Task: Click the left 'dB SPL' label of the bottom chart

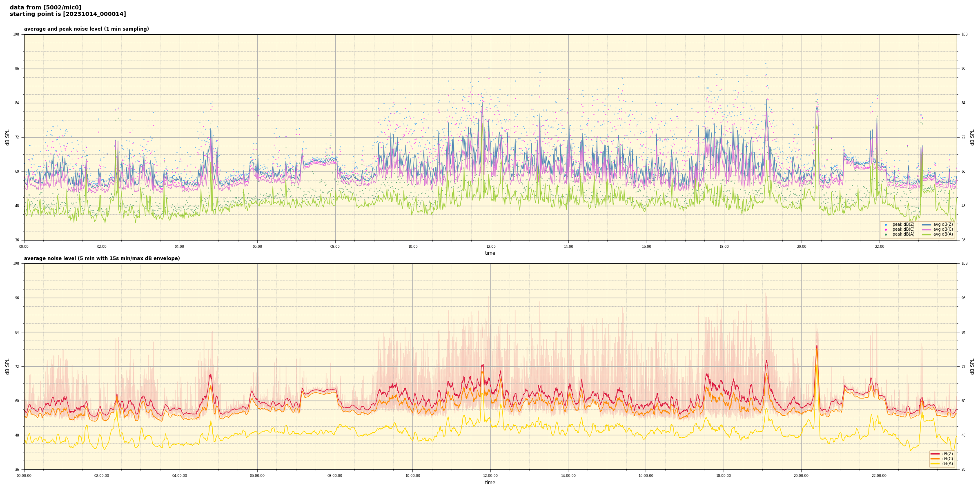Action: click(x=7, y=366)
